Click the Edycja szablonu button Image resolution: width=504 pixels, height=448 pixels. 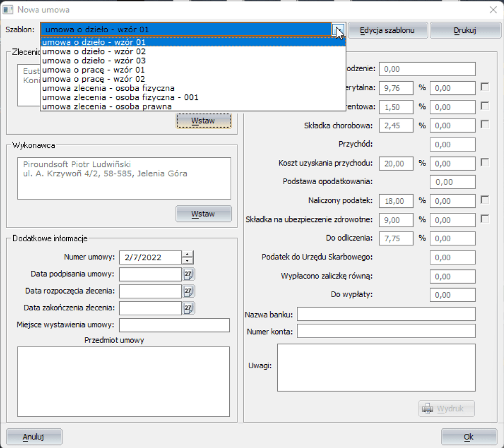387,30
